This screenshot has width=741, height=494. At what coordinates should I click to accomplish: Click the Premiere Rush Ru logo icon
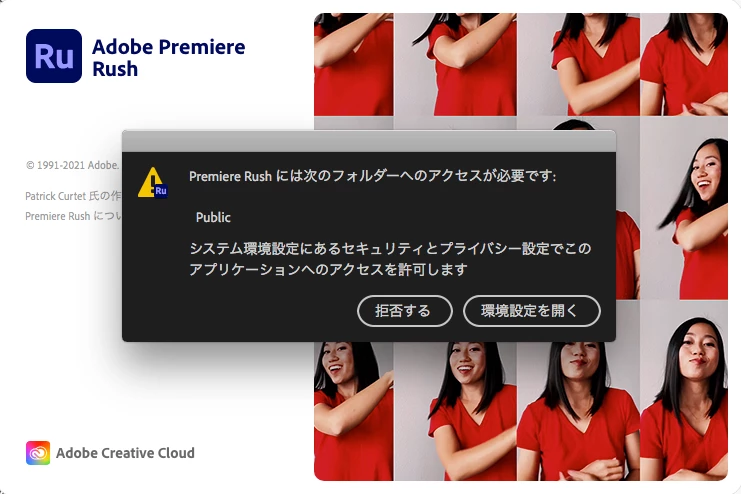pyautogui.click(x=54, y=56)
